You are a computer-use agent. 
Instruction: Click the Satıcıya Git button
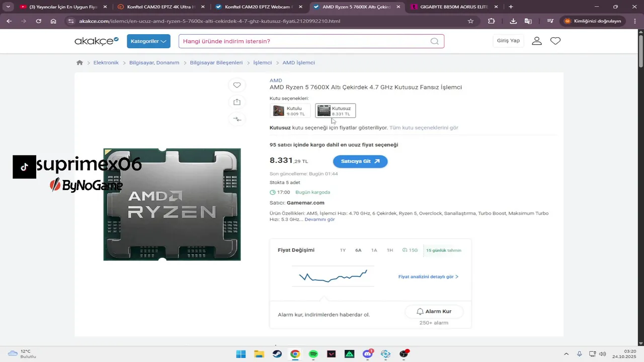(x=360, y=161)
